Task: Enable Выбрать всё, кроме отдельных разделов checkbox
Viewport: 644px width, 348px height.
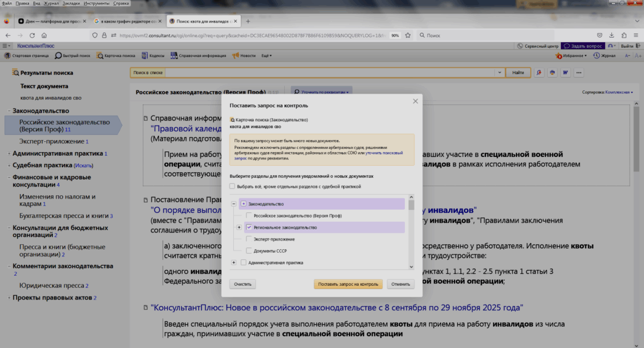Action: pyautogui.click(x=233, y=187)
